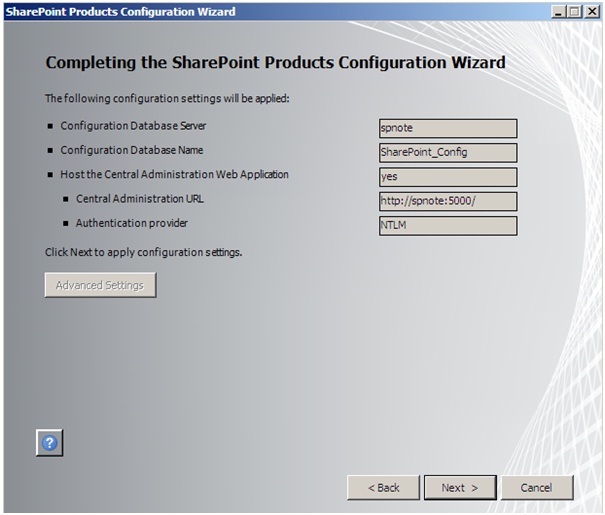Image resolution: width=605 pixels, height=515 pixels.
Task: Open the greyed-out Advanced Settings button
Action: tap(100, 285)
